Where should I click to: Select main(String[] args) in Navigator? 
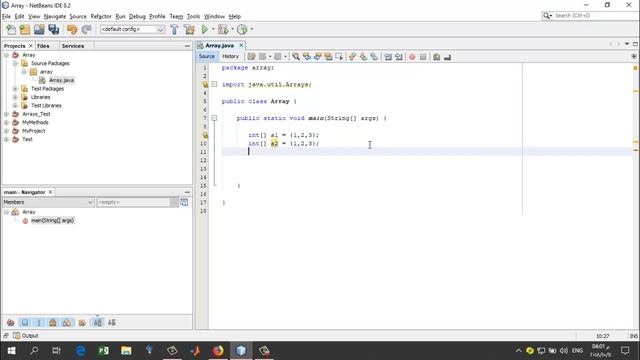pyautogui.click(x=53, y=220)
